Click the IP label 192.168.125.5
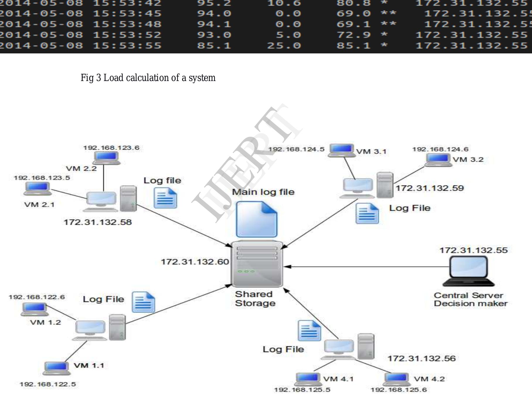Viewport: 532px width, 407px height. click(302, 390)
